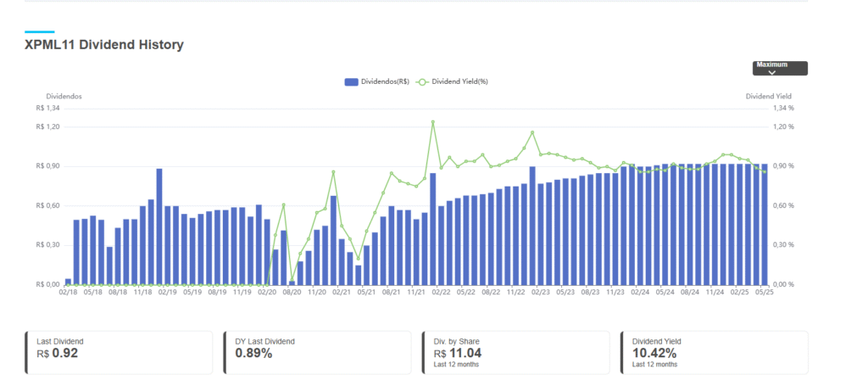Click the 02/24 x-axis date label
The image size is (868, 386).
(640, 293)
